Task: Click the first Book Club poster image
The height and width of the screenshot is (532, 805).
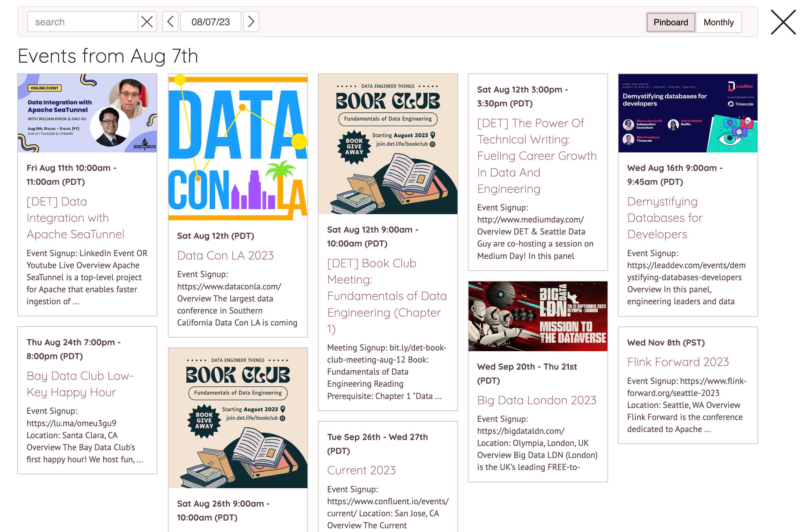Action: point(388,144)
